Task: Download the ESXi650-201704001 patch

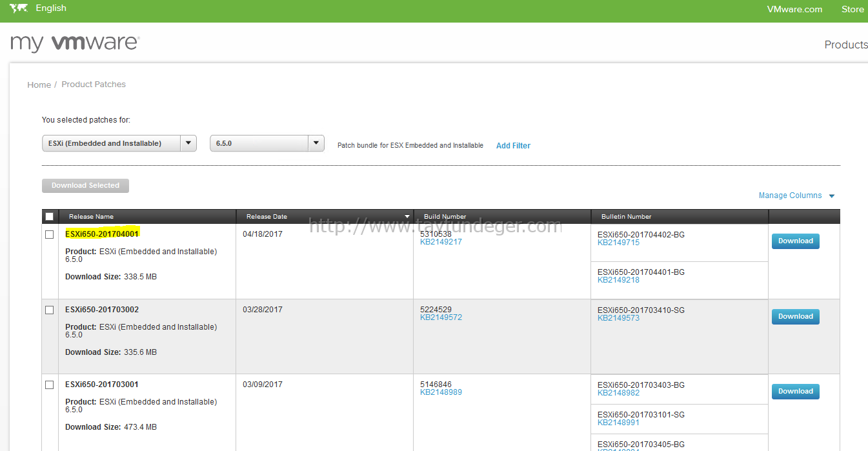Action: point(796,241)
